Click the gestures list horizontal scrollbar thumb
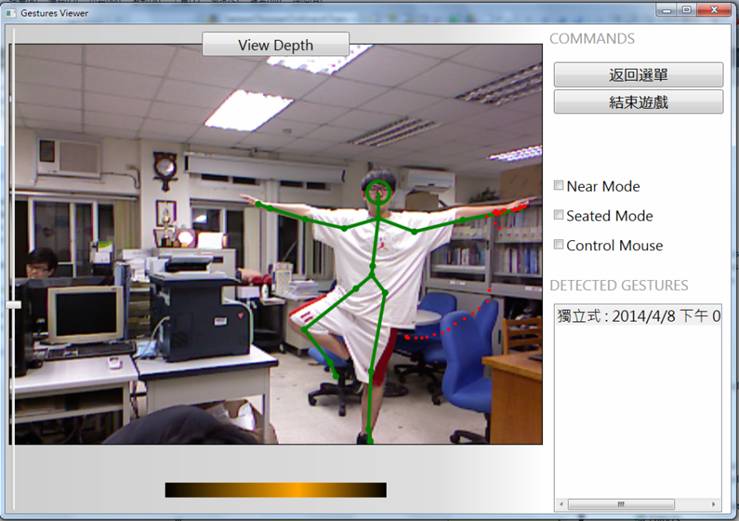This screenshot has height=521, width=739. click(x=620, y=504)
